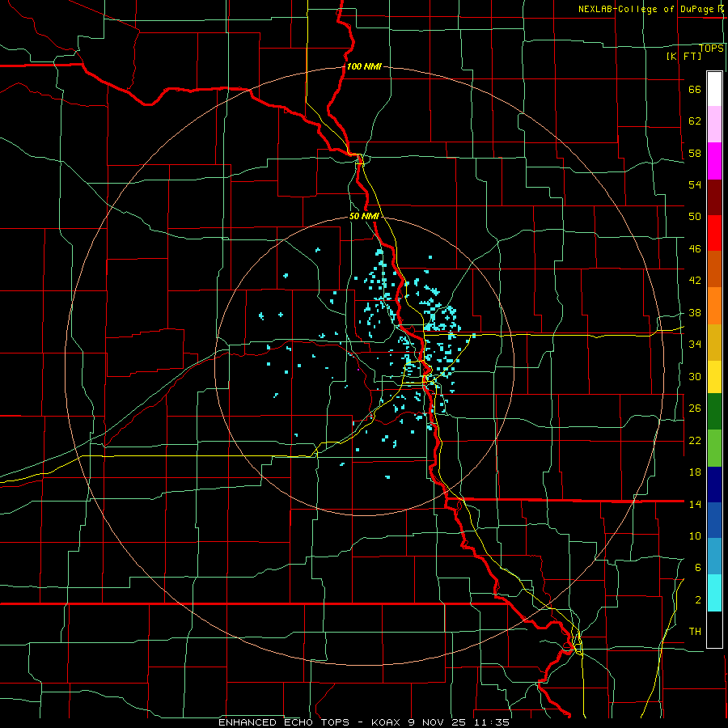This screenshot has width=728, height=728.
Task: Select the navy blue legend swatch
Action: tap(714, 485)
